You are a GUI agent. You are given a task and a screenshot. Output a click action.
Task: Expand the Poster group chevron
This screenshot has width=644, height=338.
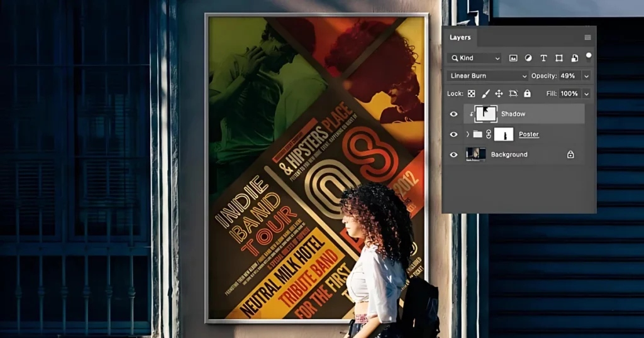(x=467, y=134)
